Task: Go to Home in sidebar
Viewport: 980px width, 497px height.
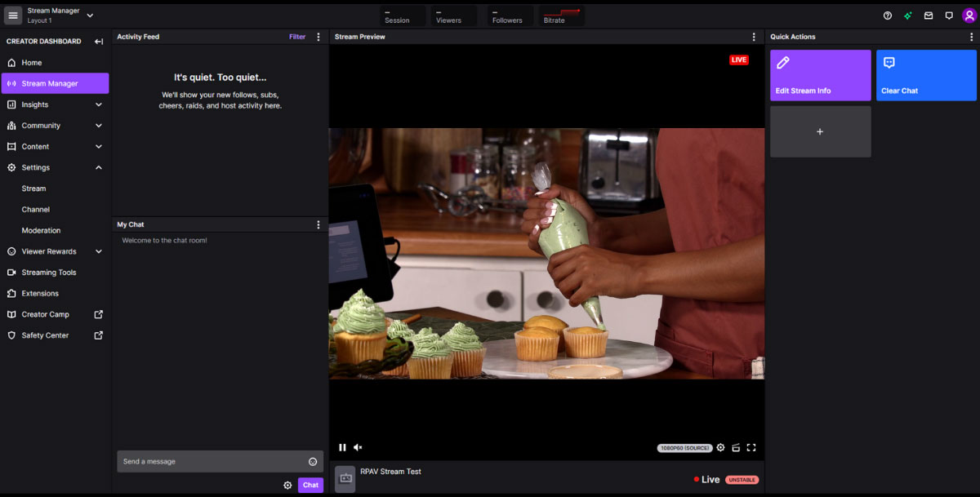Action: pos(55,63)
